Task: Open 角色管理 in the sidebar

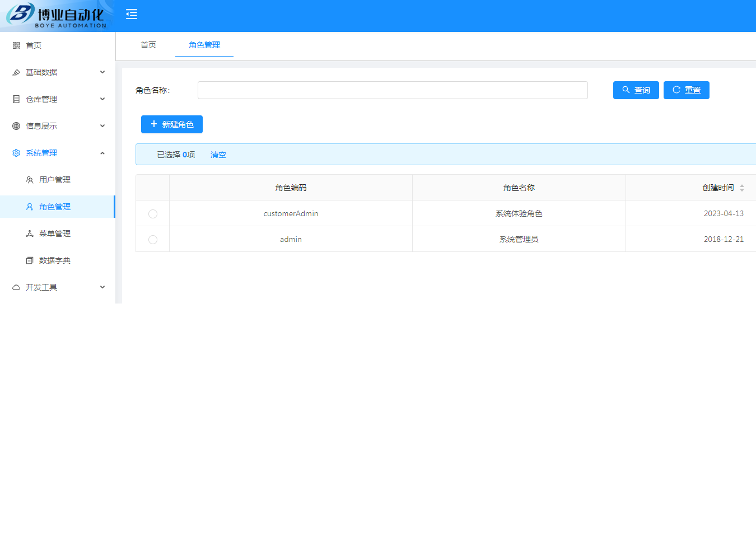Action: coord(58,207)
